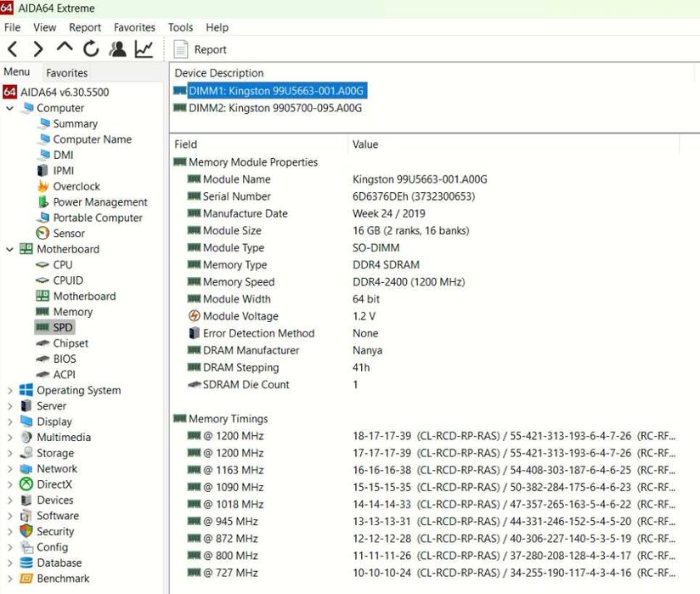This screenshot has height=594, width=700.
Task: Expand the Server node
Action: [10, 406]
